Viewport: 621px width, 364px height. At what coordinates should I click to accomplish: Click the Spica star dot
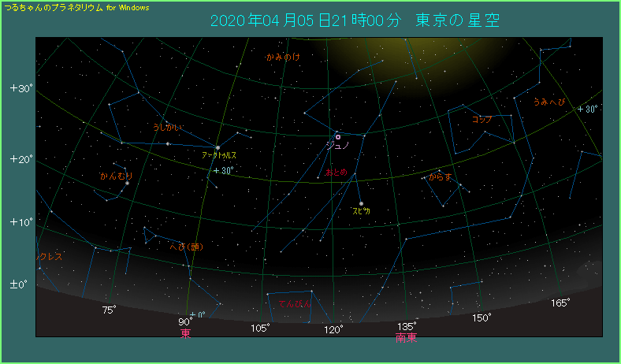pos(361,203)
